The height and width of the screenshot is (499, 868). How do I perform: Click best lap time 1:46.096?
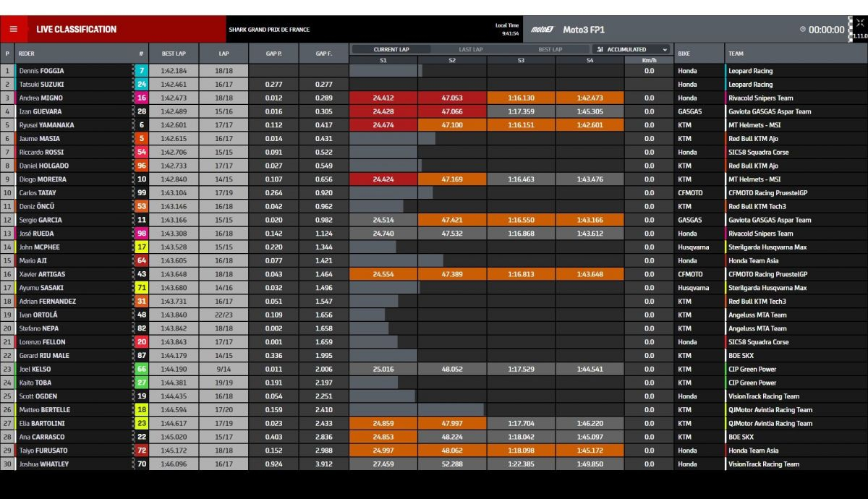174,464
